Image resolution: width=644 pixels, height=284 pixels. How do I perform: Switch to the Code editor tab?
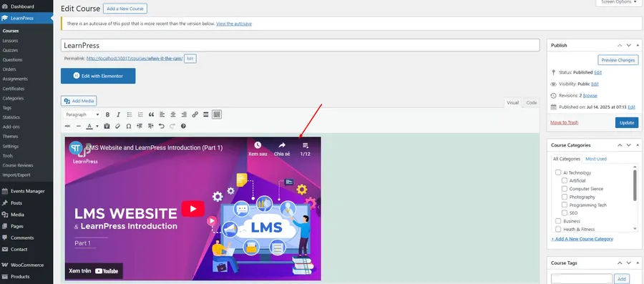(532, 102)
